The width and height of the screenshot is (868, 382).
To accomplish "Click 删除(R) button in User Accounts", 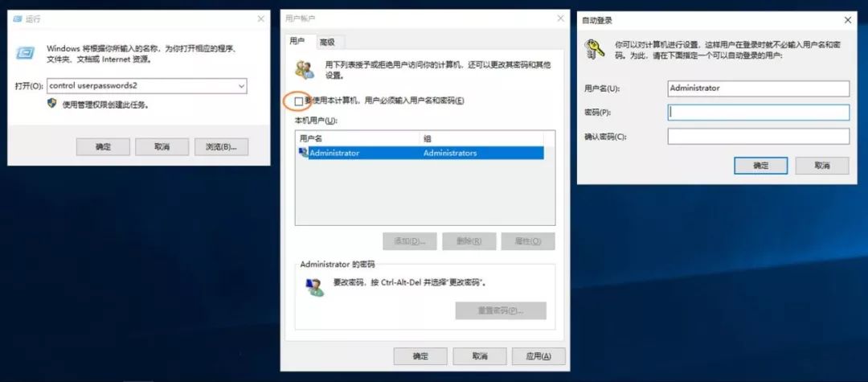I will [x=469, y=241].
